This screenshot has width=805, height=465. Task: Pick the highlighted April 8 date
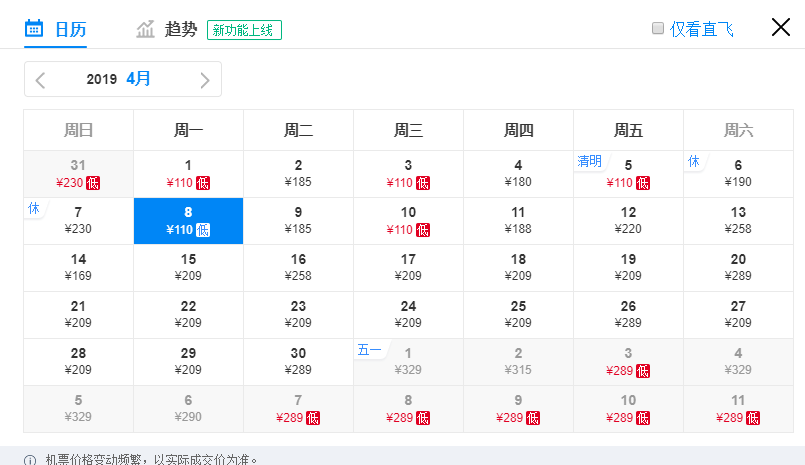188,221
